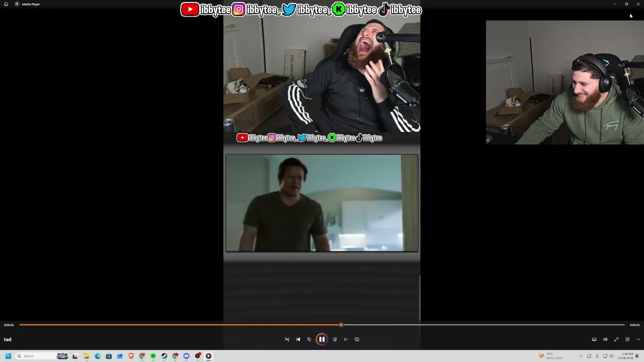644x362 pixels.
Task: Open the weather widget showing Partly sunny
Action: pos(551,356)
